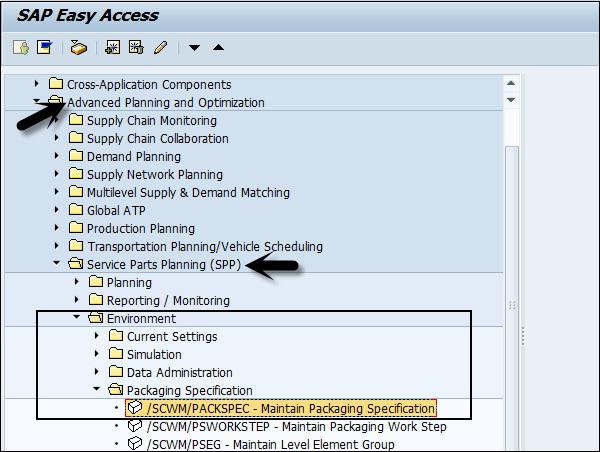Open SAP Business Workplace icon
Image resolution: width=600 pixels, height=452 pixels.
[78, 48]
